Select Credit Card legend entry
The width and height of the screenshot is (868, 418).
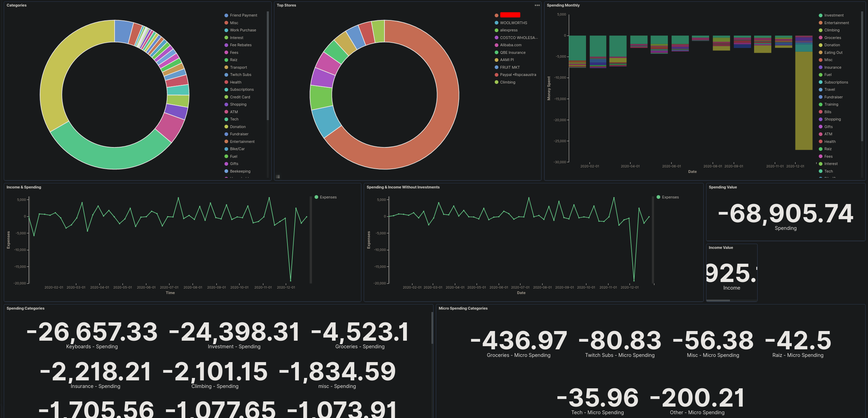(240, 97)
